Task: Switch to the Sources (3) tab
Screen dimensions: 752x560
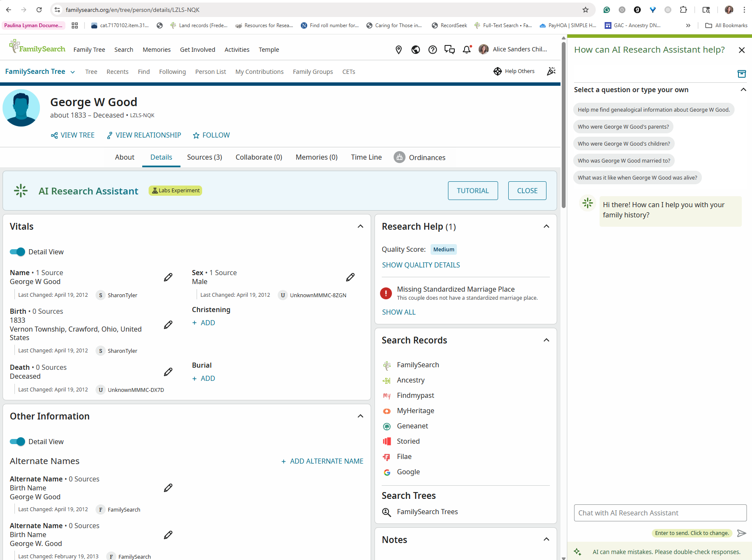Action: (204, 157)
